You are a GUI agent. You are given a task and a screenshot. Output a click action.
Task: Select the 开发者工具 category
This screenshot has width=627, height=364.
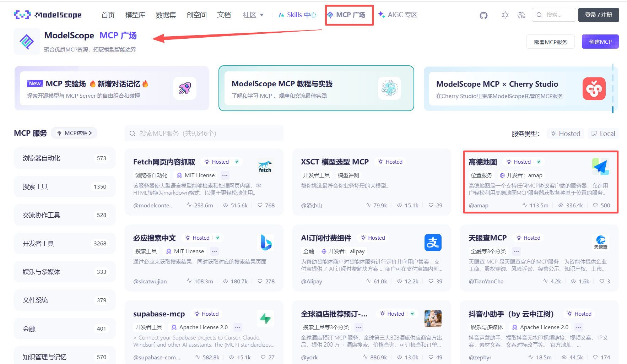click(x=65, y=243)
